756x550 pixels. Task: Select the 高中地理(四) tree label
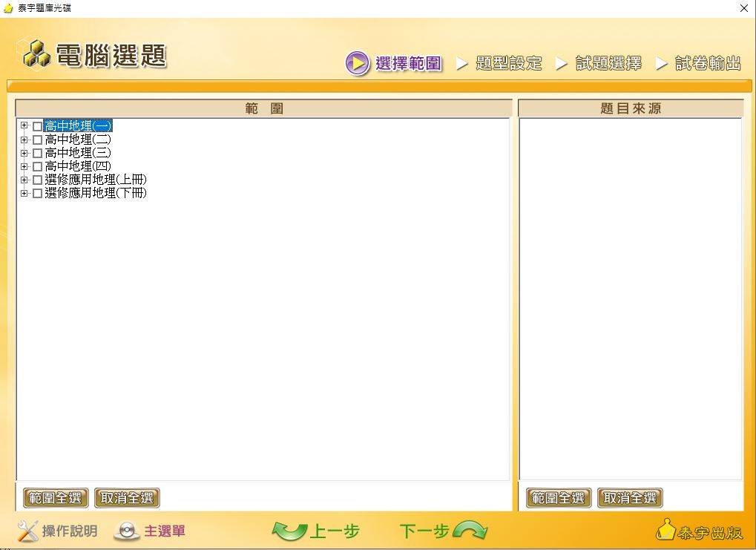pos(78,166)
